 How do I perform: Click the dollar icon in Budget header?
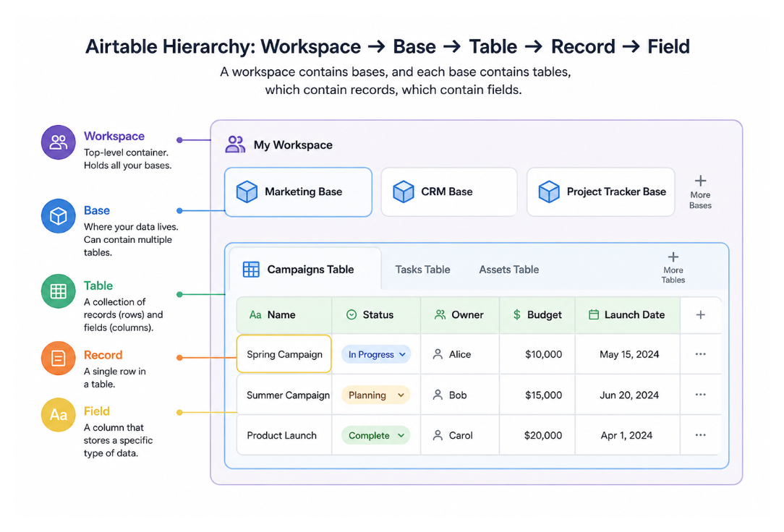tap(517, 314)
